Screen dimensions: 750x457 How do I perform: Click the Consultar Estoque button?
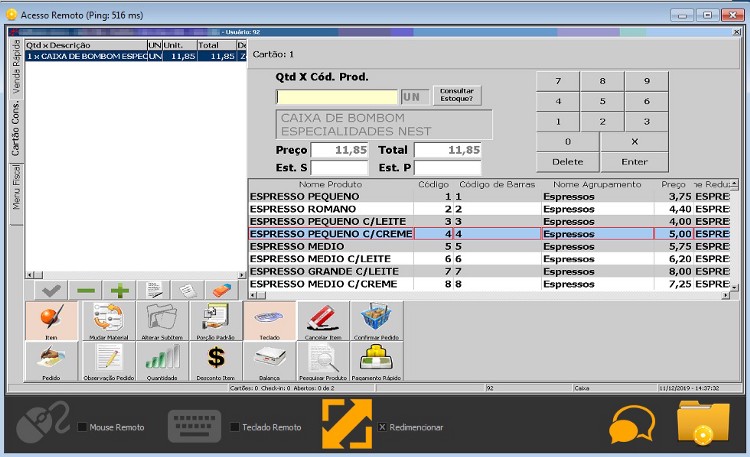click(x=457, y=95)
